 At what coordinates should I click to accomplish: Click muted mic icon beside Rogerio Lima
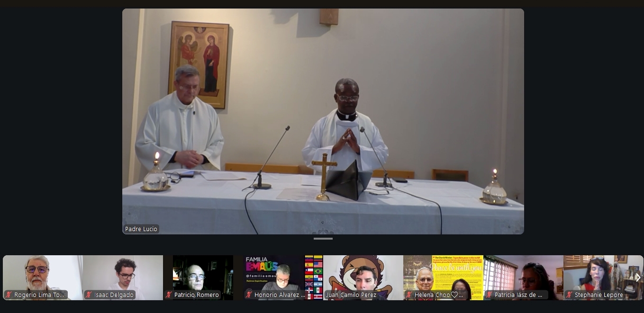tap(9, 295)
